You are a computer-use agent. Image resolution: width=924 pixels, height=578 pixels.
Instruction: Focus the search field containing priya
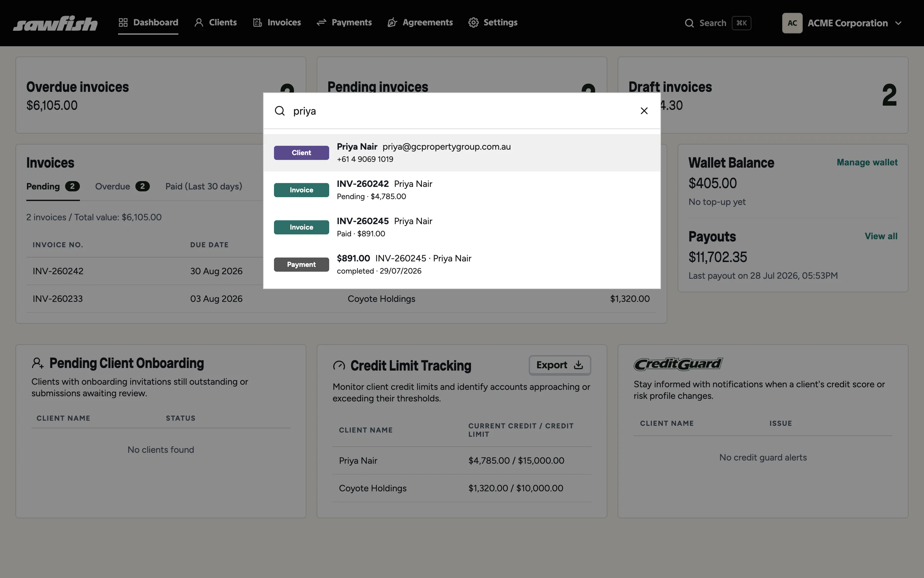pos(462,111)
